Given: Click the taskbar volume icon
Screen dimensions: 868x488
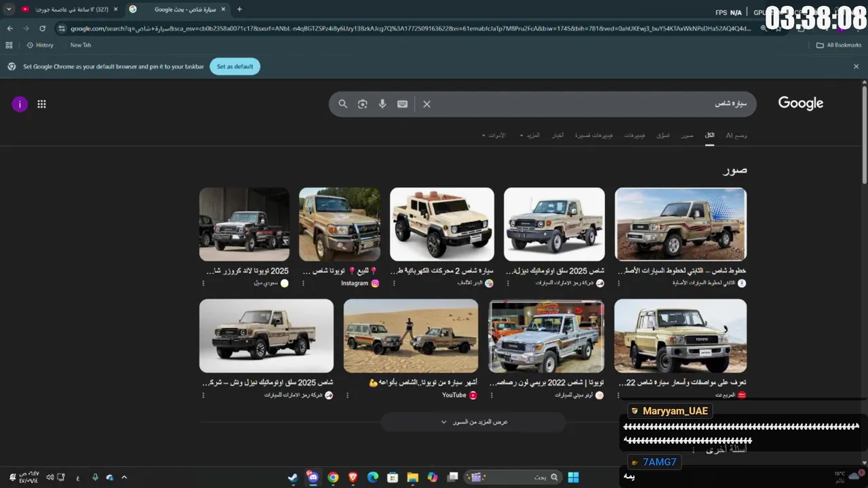Looking at the screenshot, I should [x=50, y=477].
